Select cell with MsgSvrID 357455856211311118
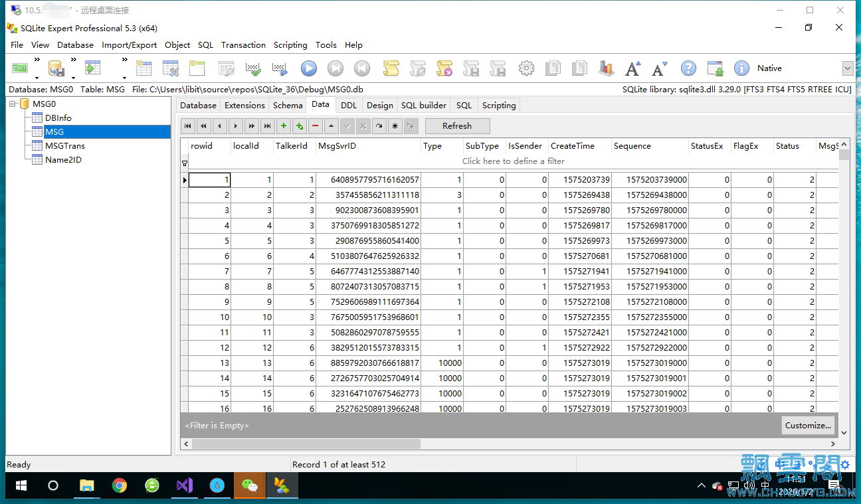The height and width of the screenshot is (504, 861). click(x=368, y=195)
